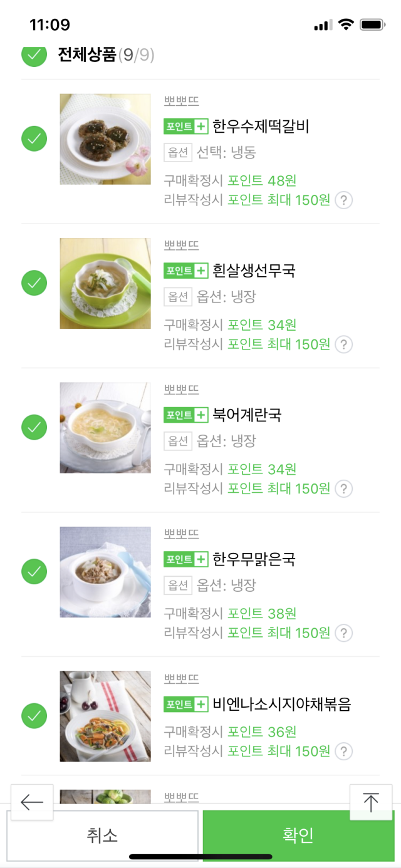Uncheck the 흰살생선무국 item checkbox

pyautogui.click(x=34, y=283)
